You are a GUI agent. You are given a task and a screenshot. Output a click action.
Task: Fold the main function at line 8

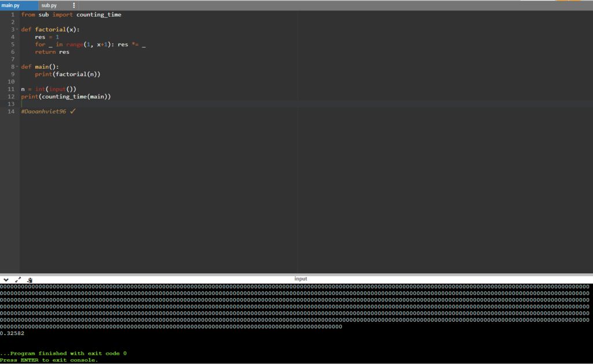[17, 67]
